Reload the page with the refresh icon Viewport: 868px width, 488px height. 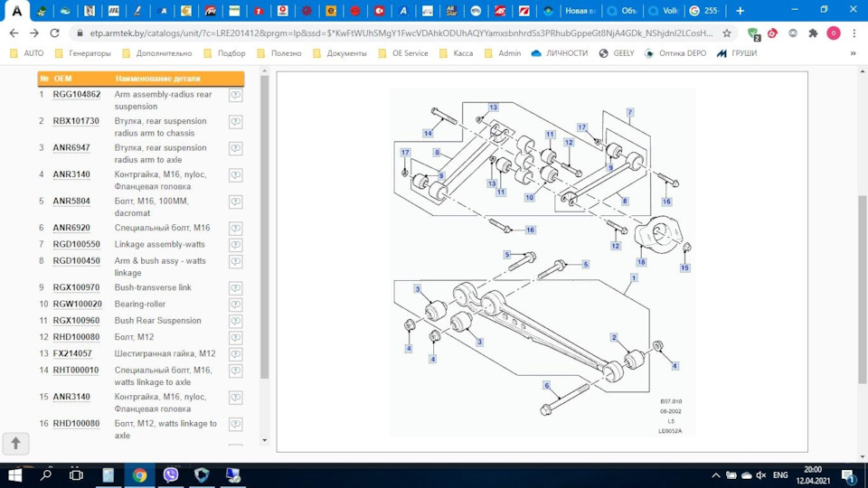coord(55,33)
